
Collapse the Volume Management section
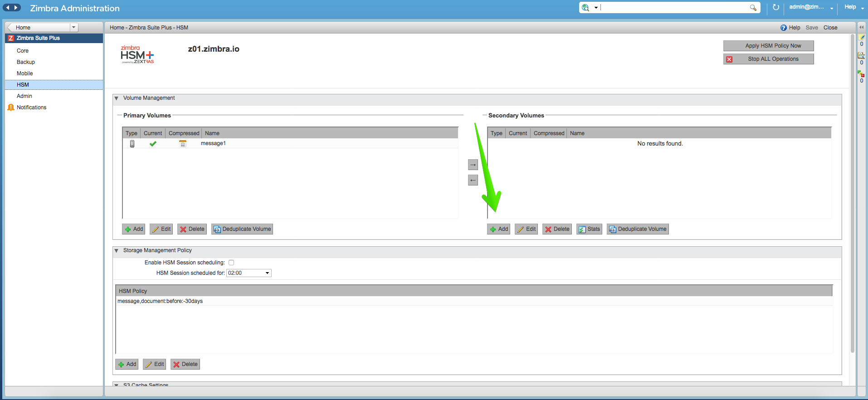(x=117, y=98)
